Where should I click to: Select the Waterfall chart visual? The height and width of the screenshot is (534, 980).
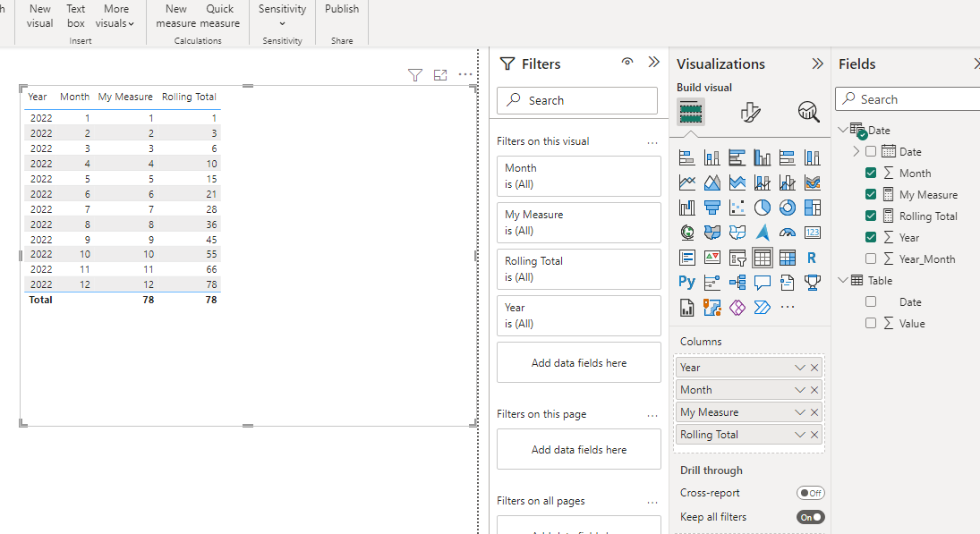click(686, 208)
